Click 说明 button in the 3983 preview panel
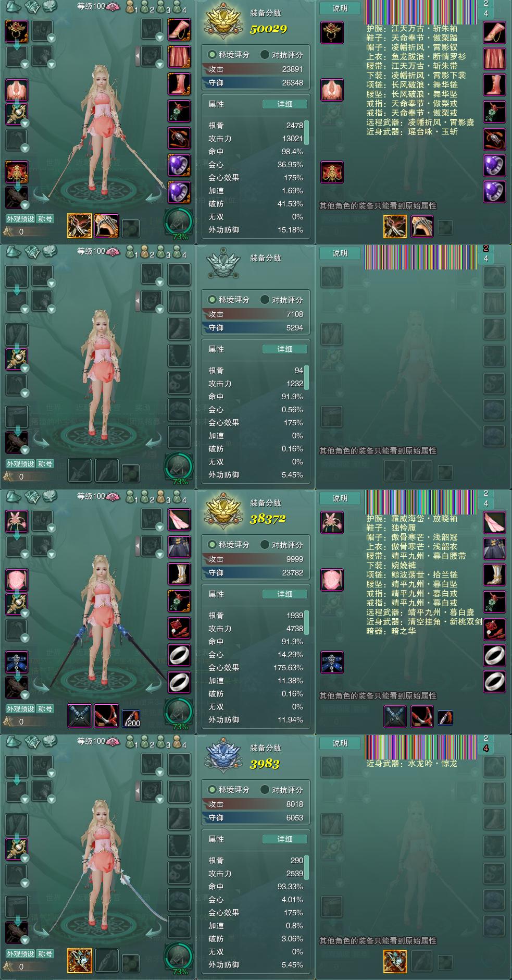Screen dimensions: 512x980 click(340, 743)
